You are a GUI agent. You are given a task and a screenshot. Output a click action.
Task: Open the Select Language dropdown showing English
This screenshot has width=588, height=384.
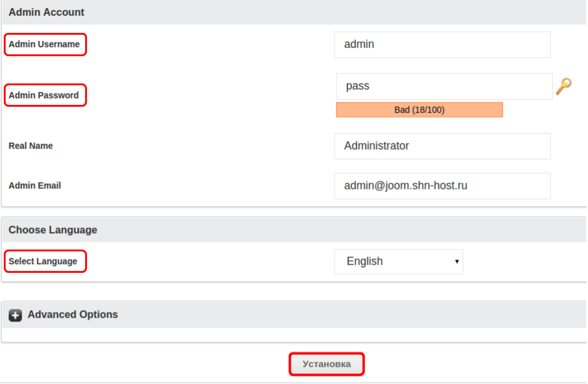pyautogui.click(x=398, y=261)
